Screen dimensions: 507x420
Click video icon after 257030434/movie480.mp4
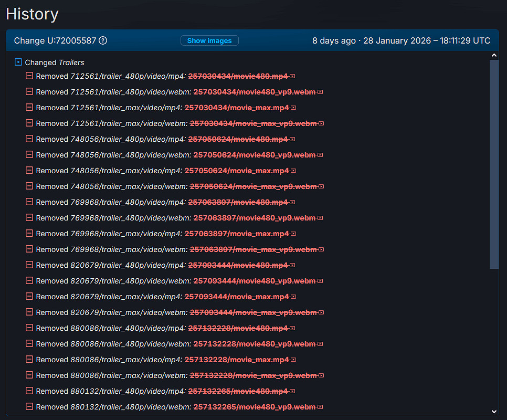click(x=292, y=76)
